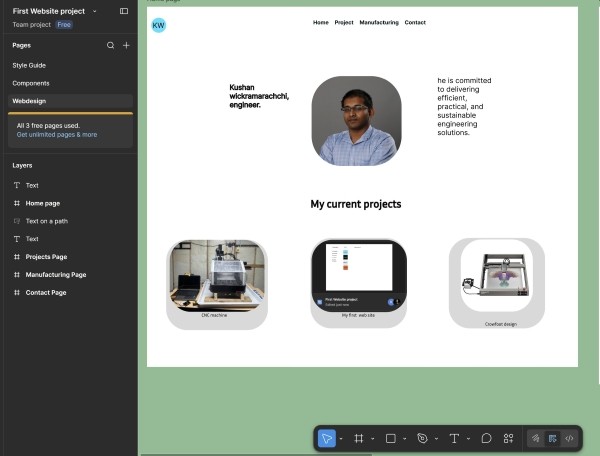The image size is (600, 456).
Task: Select the committed to delivering paragraph
Action: click(x=464, y=107)
